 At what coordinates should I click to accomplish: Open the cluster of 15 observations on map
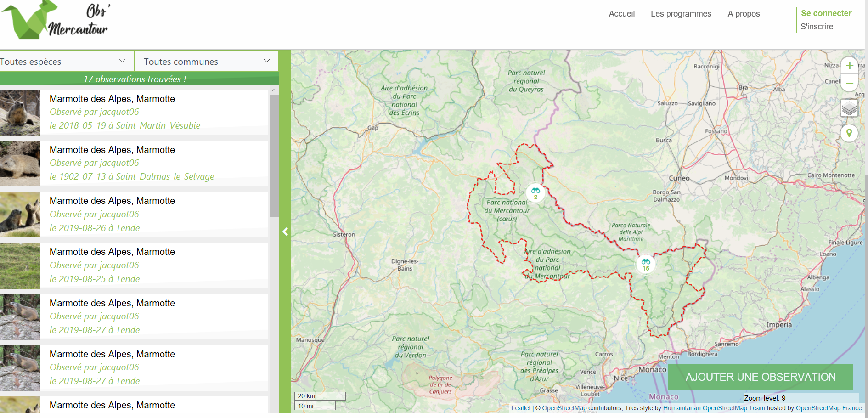(x=646, y=264)
